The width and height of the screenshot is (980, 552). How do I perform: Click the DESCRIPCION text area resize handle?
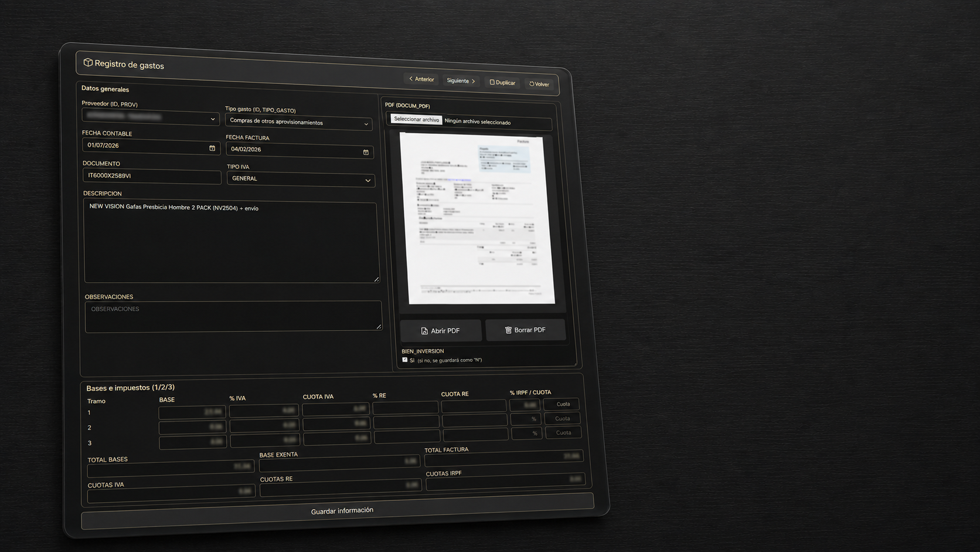[x=376, y=279]
